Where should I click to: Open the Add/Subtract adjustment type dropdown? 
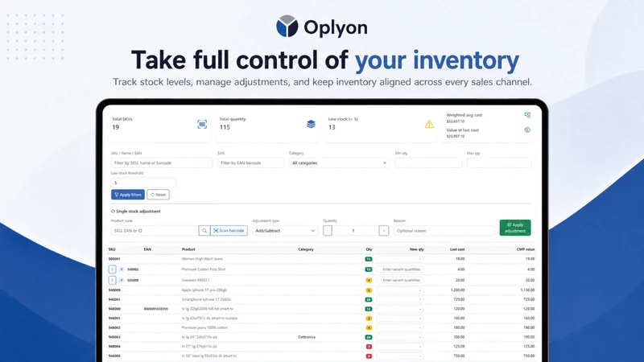(x=285, y=231)
